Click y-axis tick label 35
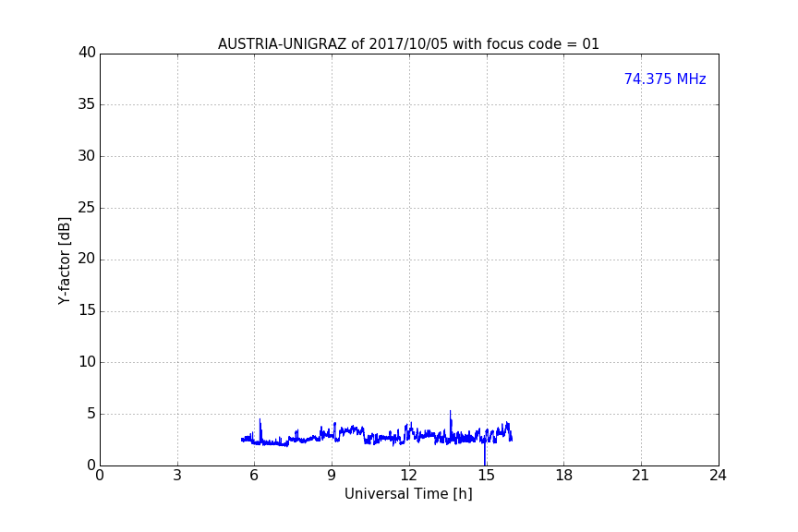Image resolution: width=798 pixels, height=532 pixels. 87,104
